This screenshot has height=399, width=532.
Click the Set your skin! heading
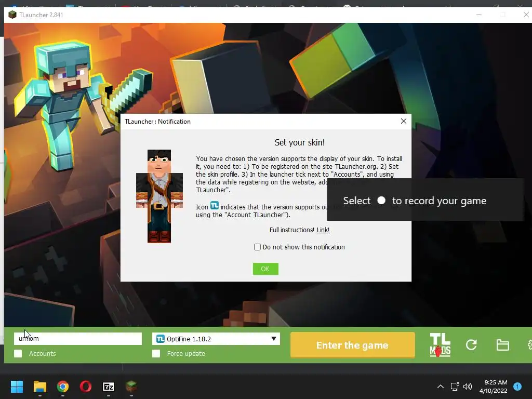pyautogui.click(x=300, y=142)
